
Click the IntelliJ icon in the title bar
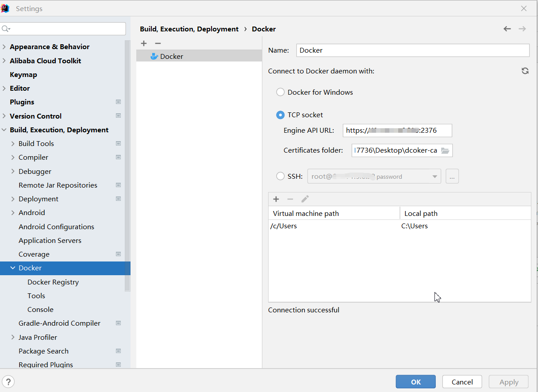pos(5,8)
